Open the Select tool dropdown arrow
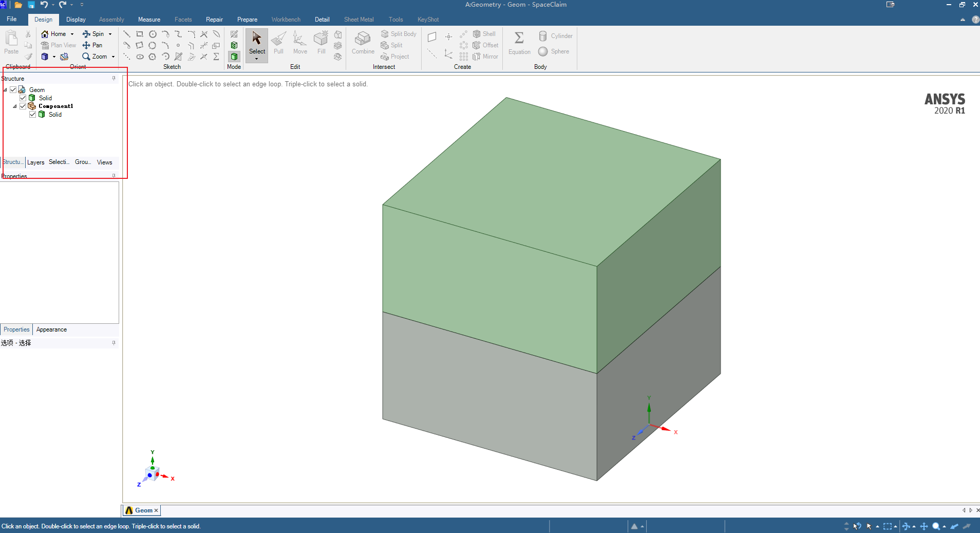The height and width of the screenshot is (533, 980). pyautogui.click(x=257, y=59)
